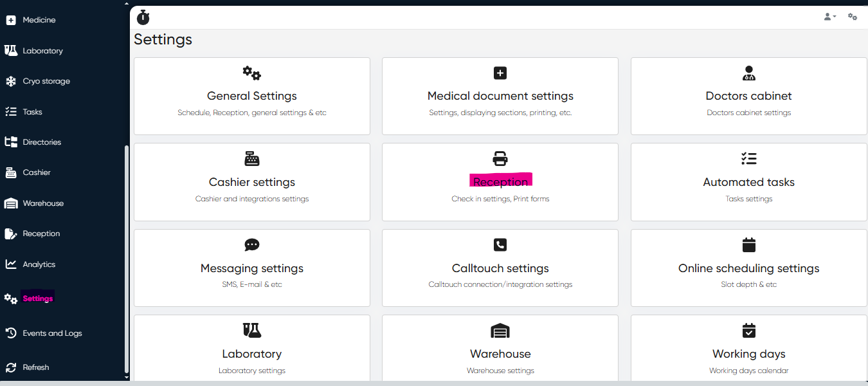Open Events and Logs history icon
Screen dimensions: 868x386
(11, 333)
